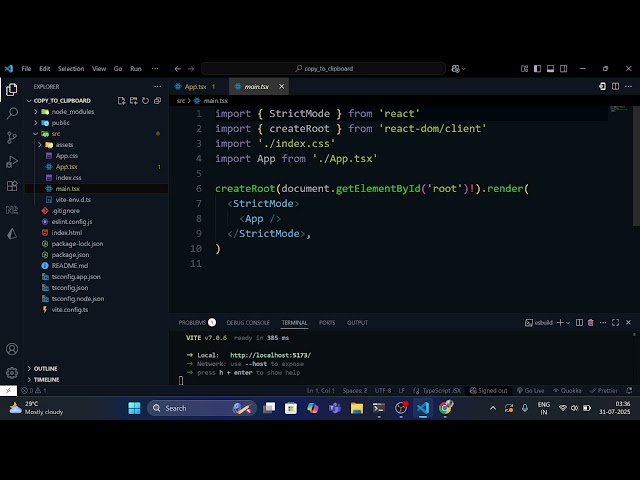Toggle primary side bar visibility
This screenshot has width=640, height=480.
tap(537, 69)
